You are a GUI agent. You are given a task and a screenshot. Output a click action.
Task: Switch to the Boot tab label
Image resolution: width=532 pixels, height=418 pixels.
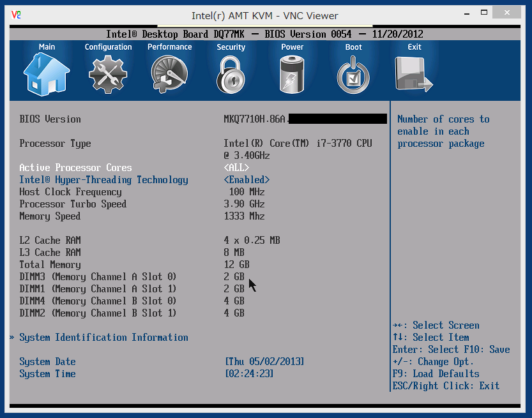coord(354,47)
